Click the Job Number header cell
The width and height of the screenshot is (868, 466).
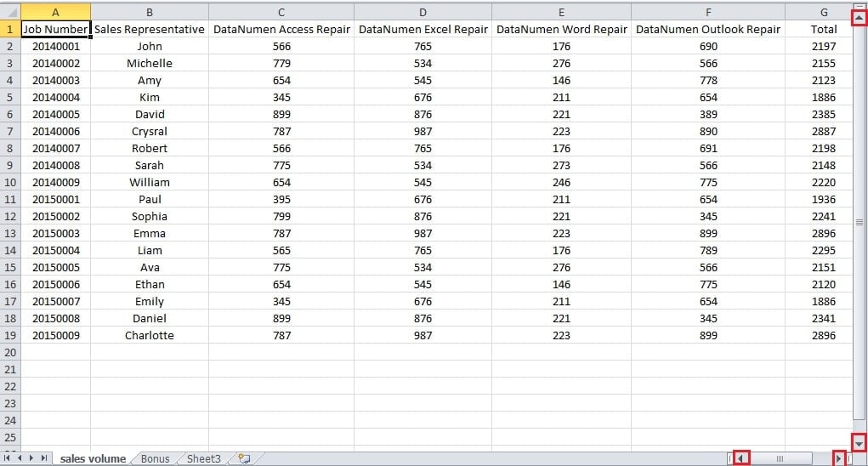click(55, 29)
